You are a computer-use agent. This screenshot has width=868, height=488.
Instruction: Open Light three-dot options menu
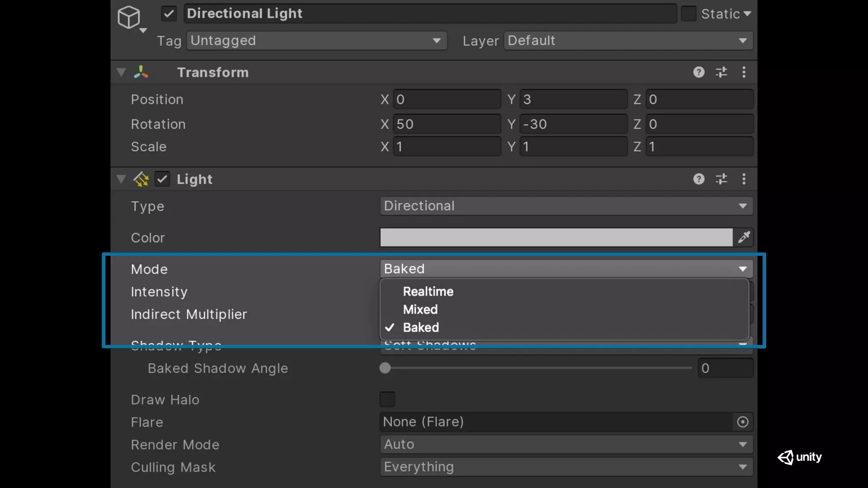tap(744, 179)
